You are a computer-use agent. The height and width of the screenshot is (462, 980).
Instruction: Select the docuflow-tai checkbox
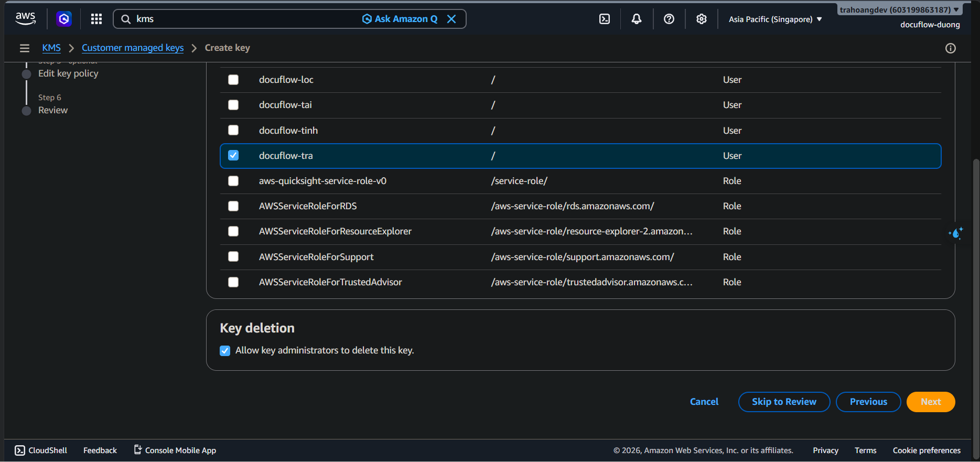tap(233, 105)
